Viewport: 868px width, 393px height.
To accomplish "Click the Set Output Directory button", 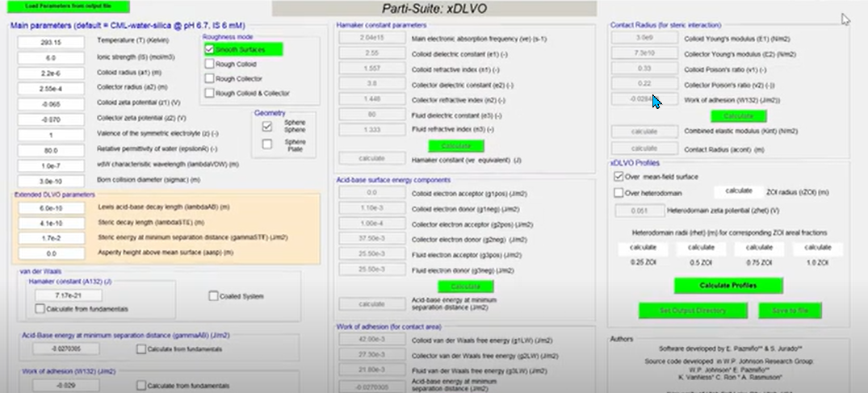I will 693,311.
